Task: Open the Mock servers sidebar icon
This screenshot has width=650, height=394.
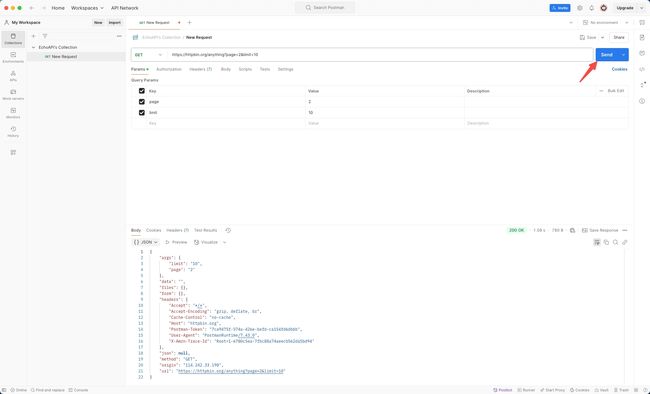Action: click(13, 95)
